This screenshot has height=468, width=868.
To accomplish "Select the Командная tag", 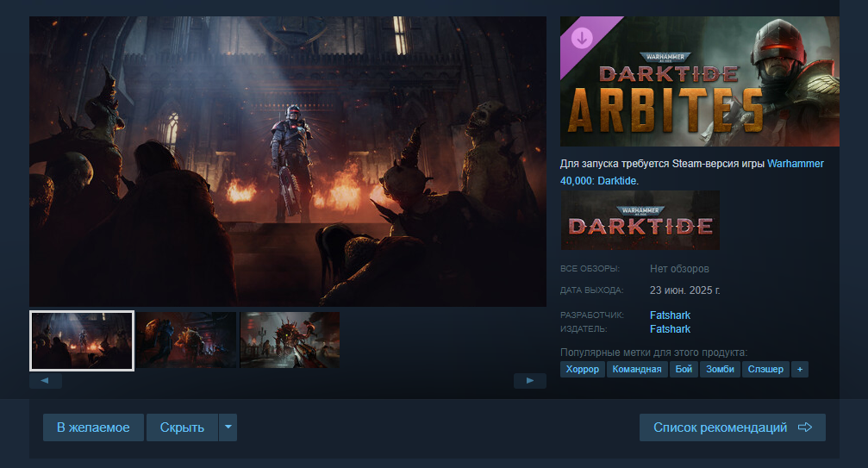I will click(x=637, y=369).
